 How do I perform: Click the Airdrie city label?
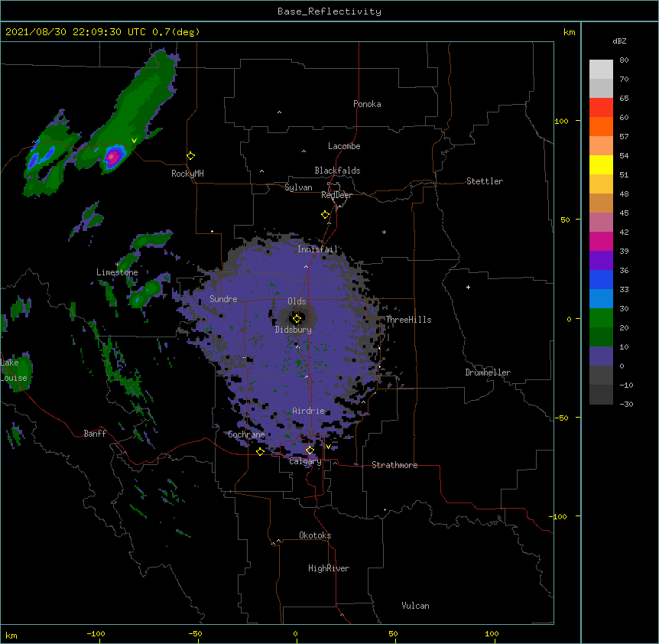(x=308, y=411)
